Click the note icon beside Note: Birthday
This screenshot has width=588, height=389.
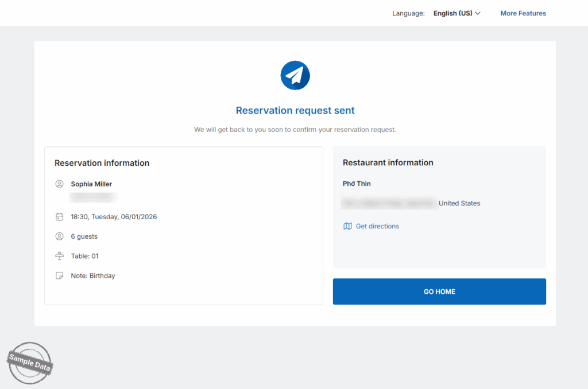pos(59,276)
